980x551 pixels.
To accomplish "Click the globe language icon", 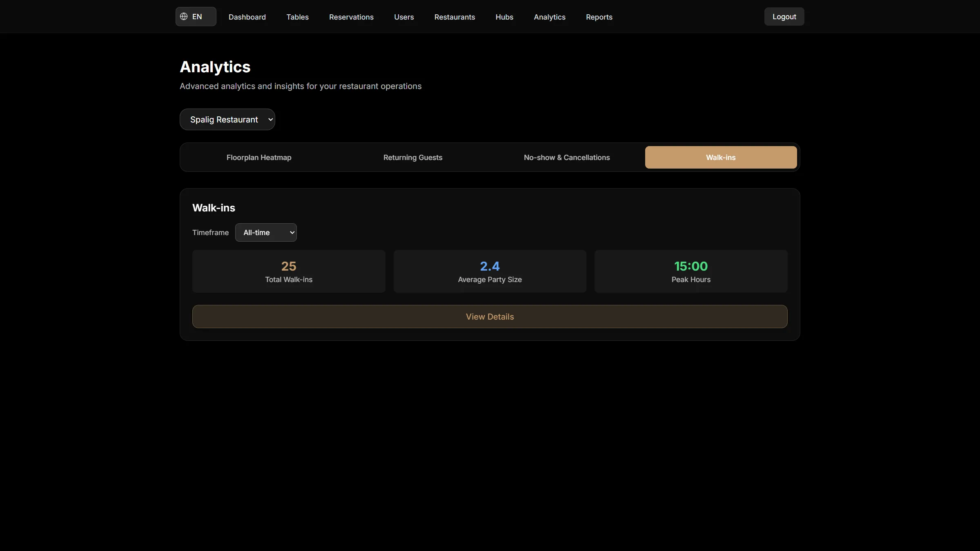I will [184, 16].
